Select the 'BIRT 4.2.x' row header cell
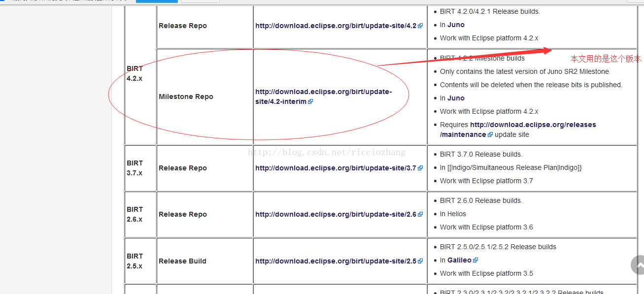Viewport: 644px width, 294px height. [140, 73]
